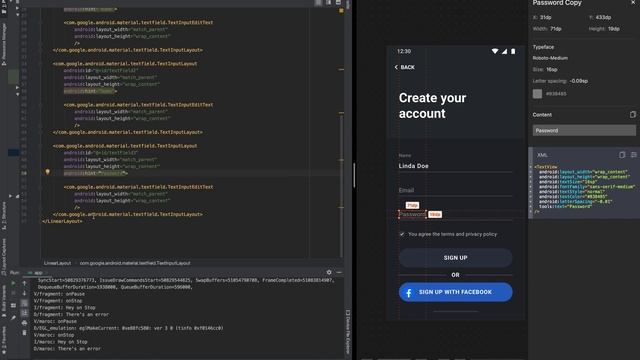
Task: Click the yellow lightbulb intention icon in gutter
Action: point(47,172)
